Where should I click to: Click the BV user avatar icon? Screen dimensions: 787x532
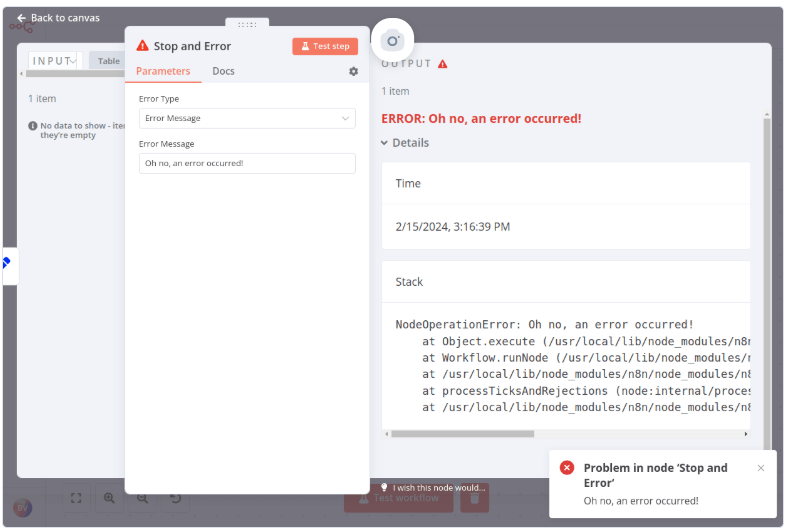23,507
